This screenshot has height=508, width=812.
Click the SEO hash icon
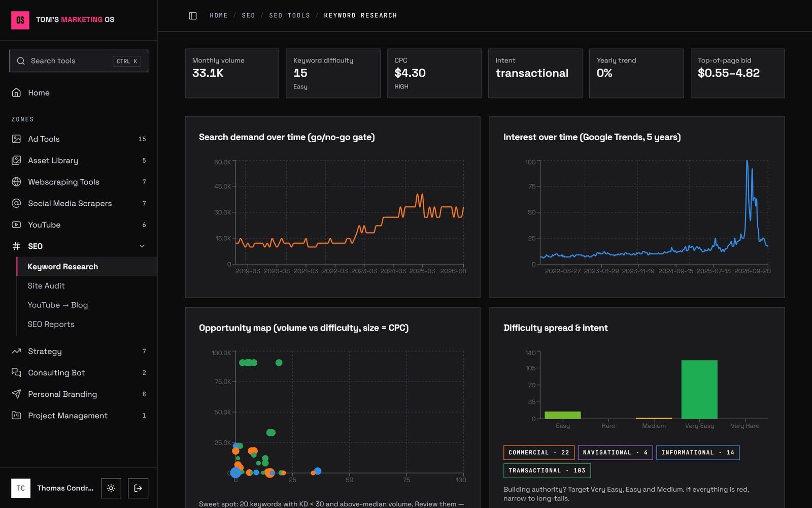16,246
